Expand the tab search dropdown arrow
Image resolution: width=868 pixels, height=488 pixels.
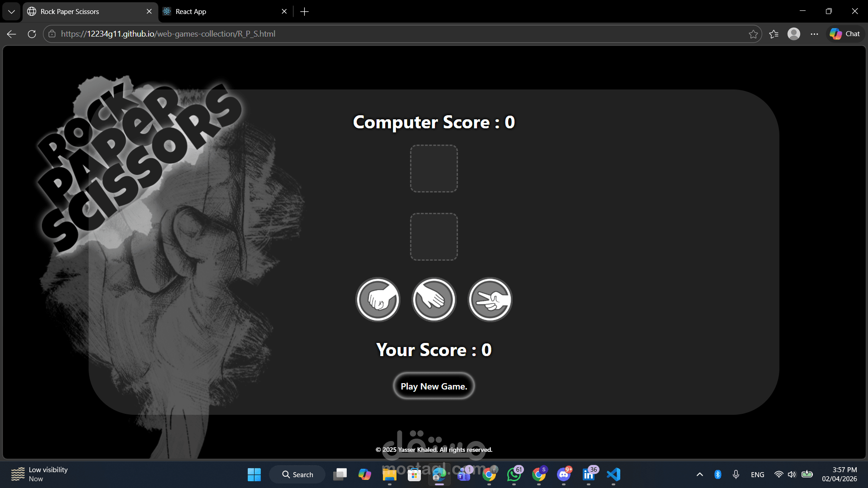(x=11, y=11)
